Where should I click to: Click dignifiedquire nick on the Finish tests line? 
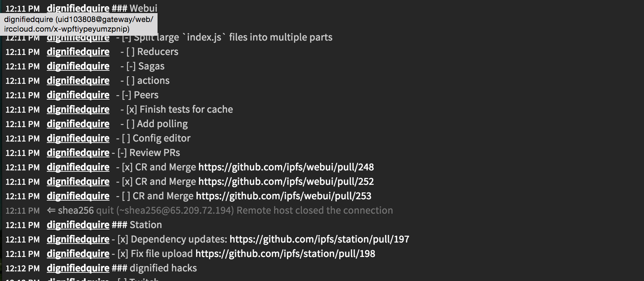[x=78, y=110]
